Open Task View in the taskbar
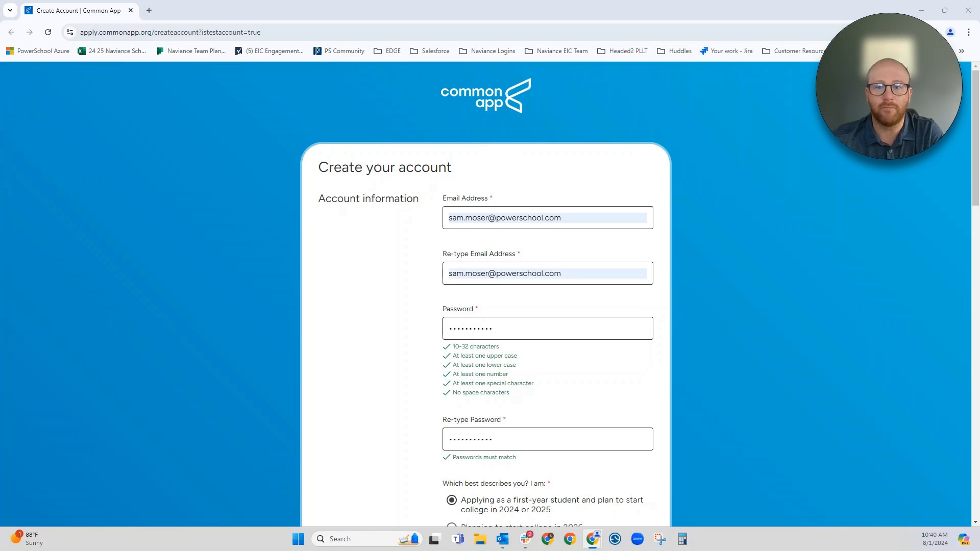980x551 pixels. [434, 539]
